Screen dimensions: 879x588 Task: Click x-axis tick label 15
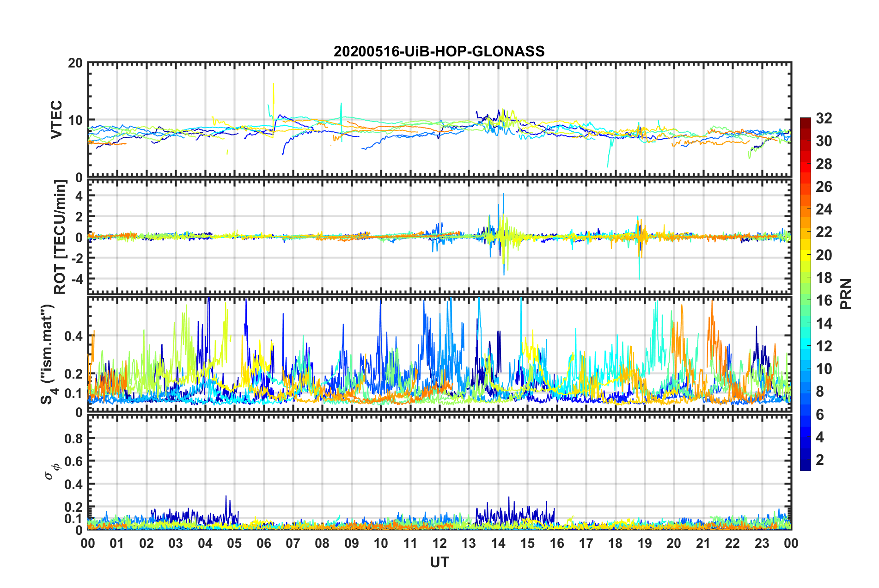point(527,543)
